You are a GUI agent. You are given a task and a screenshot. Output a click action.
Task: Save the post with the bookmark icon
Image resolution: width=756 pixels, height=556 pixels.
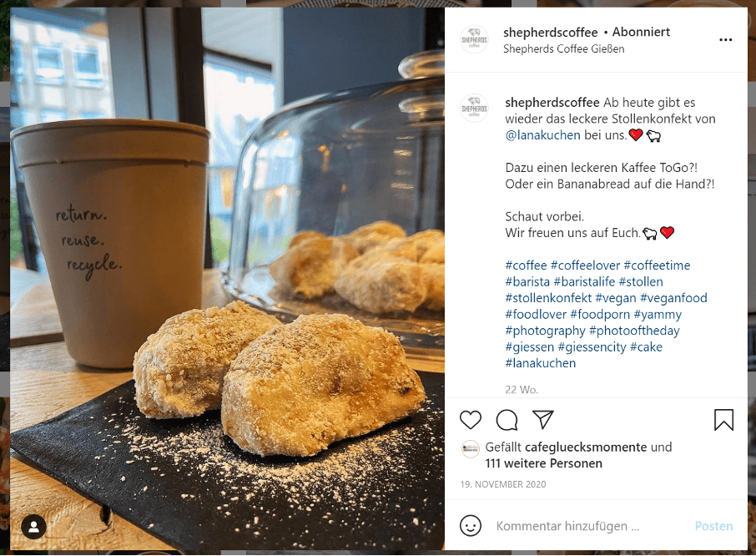click(723, 420)
